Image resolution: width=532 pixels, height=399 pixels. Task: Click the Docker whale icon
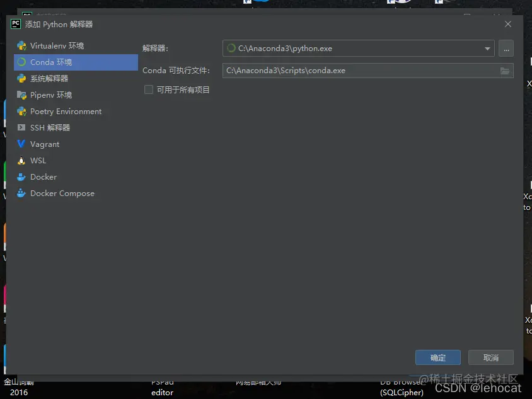coord(21,176)
